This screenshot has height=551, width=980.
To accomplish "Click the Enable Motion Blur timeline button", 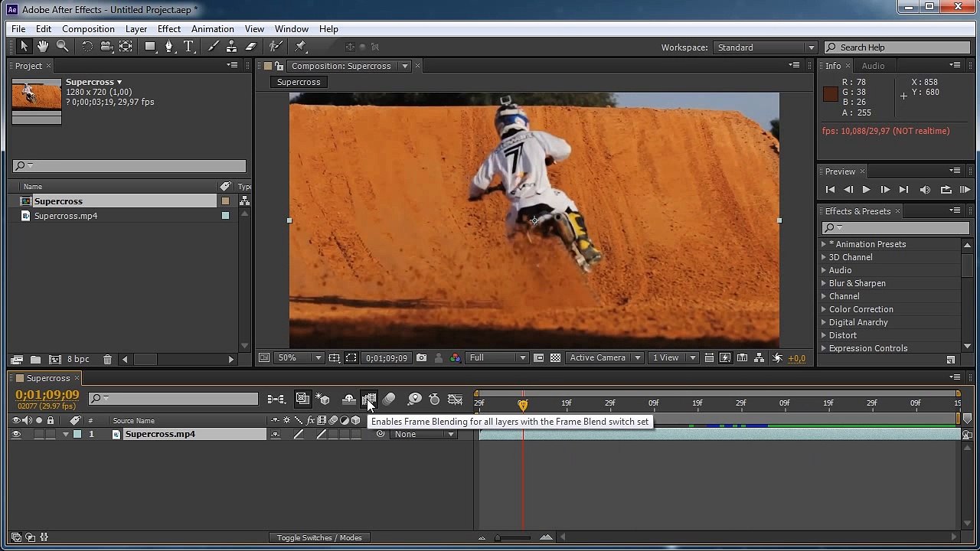I will [389, 399].
